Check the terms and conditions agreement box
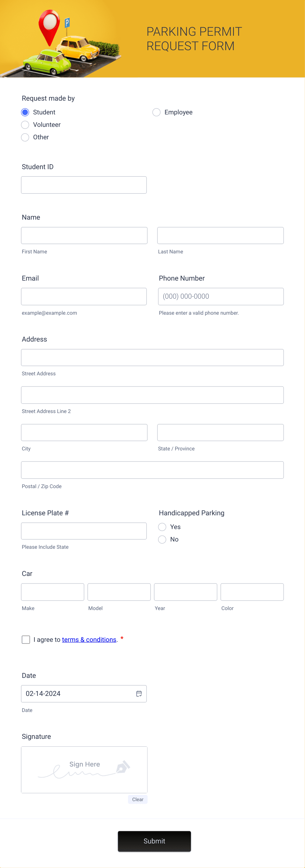This screenshot has width=305, height=868. click(x=26, y=639)
